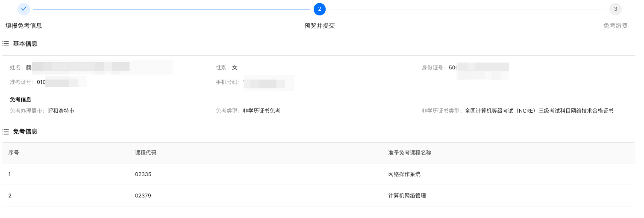
Task: Click the blue step 2 circle
Action: tap(319, 9)
